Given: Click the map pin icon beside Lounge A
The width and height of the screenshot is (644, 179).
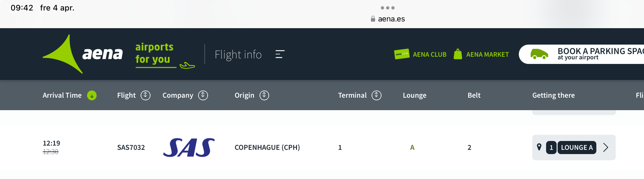Looking at the screenshot, I should (x=539, y=147).
